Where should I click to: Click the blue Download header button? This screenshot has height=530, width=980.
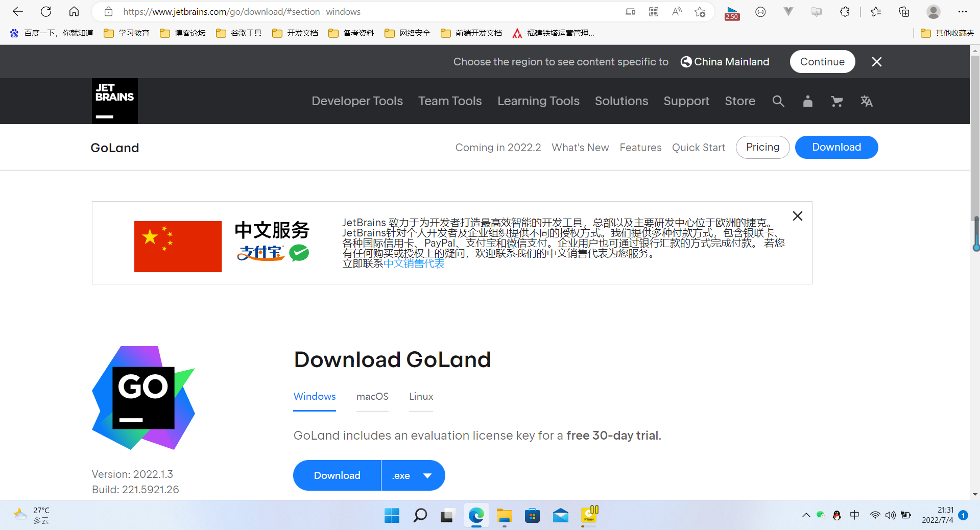[x=836, y=147]
